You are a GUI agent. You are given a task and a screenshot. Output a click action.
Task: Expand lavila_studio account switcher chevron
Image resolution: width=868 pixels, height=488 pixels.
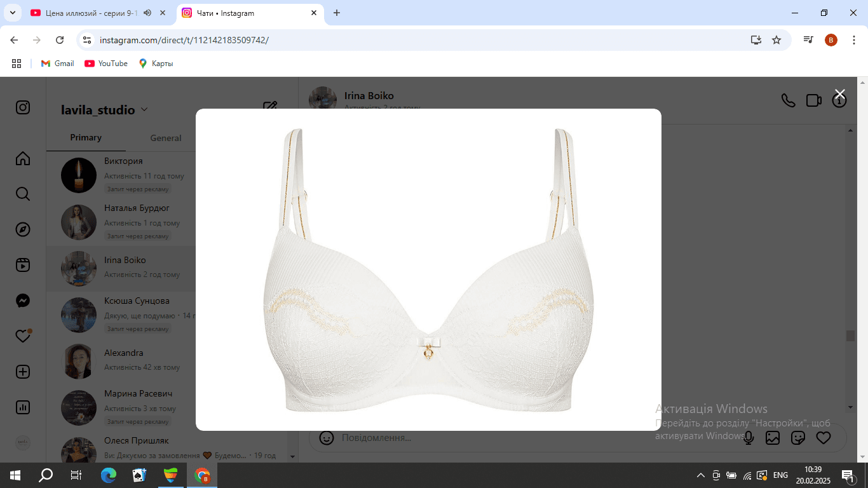[144, 110]
